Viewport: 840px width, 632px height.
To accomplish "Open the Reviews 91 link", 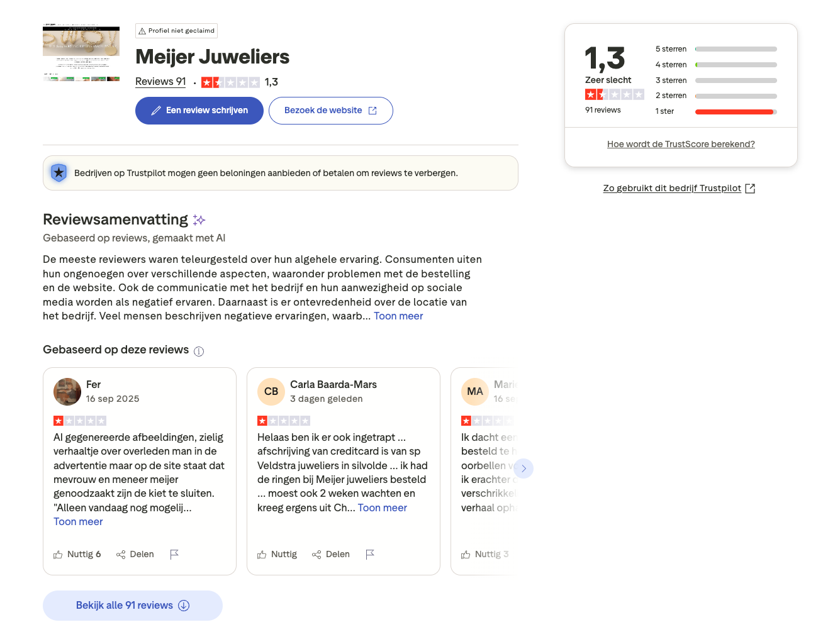I will (160, 82).
